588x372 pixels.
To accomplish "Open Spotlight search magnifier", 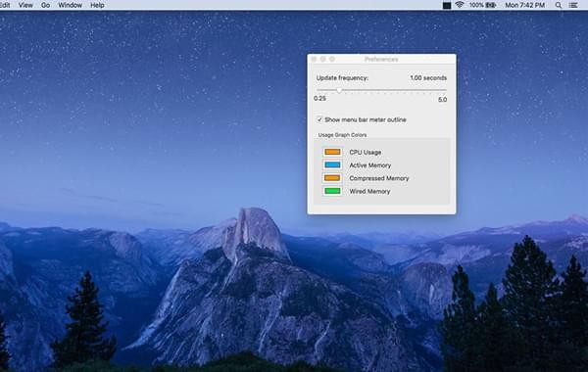I will click(x=559, y=5).
